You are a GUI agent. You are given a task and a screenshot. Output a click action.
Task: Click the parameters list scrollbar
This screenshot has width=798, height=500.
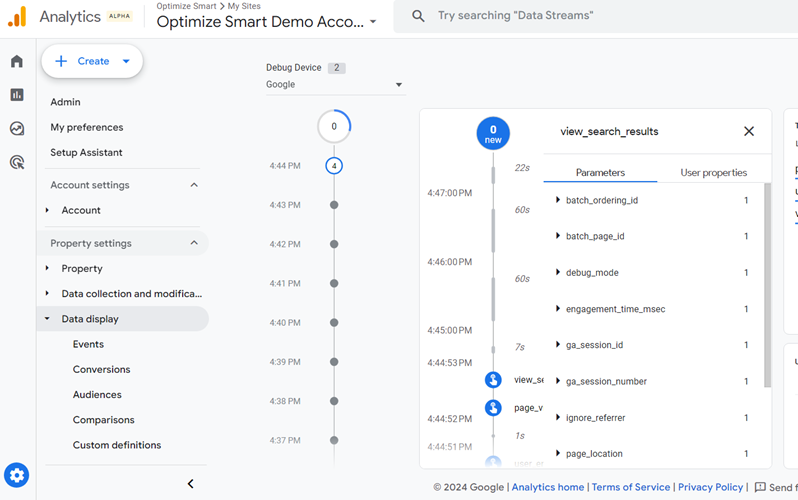pos(767,285)
